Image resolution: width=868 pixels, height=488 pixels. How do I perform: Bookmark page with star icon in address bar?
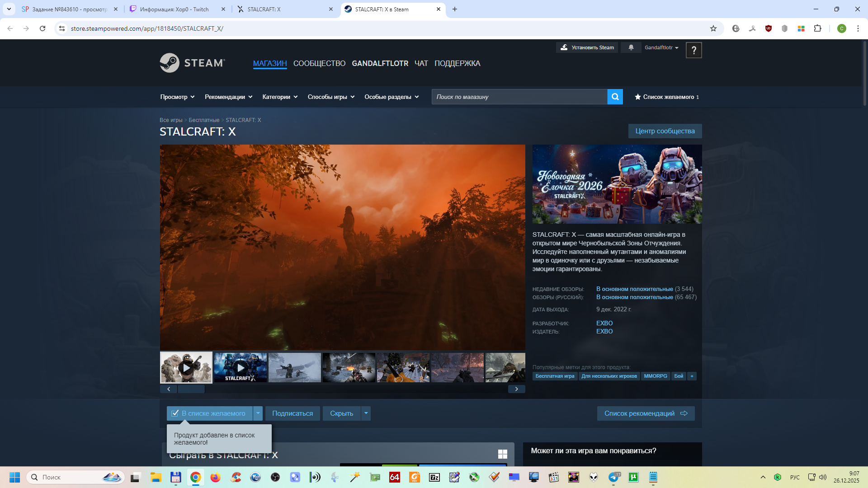tap(713, 28)
